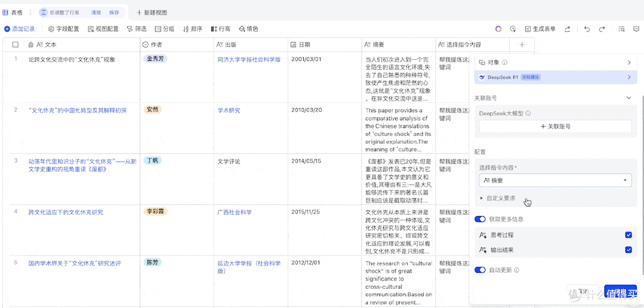Click 保存 to save view change
Viewport: 644px width, 308px height.
(x=114, y=13)
